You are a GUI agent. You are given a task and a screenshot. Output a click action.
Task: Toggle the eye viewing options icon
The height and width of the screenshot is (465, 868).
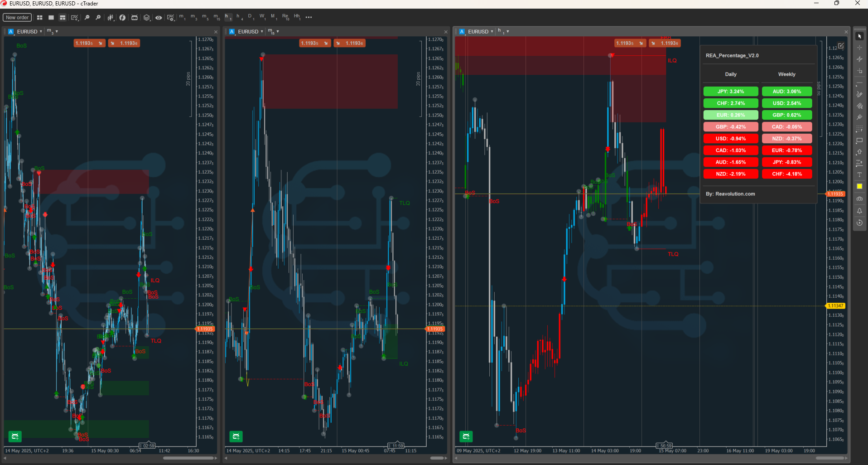click(x=159, y=18)
